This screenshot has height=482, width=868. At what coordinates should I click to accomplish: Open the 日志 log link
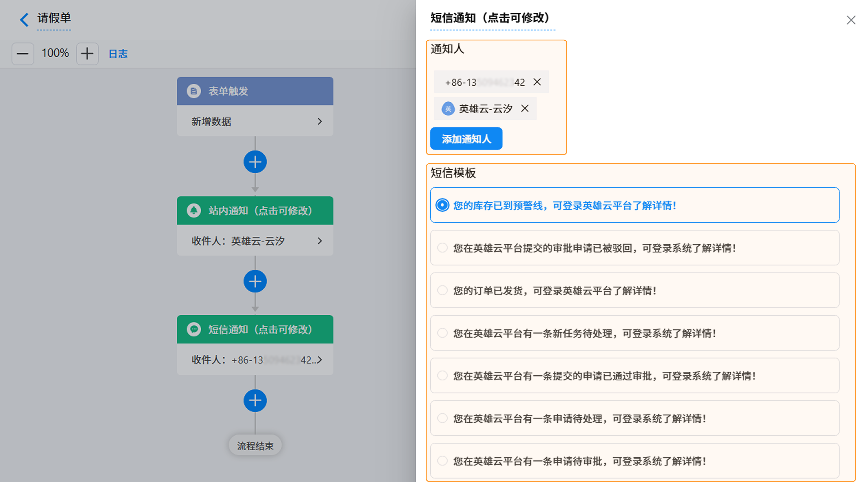point(118,54)
